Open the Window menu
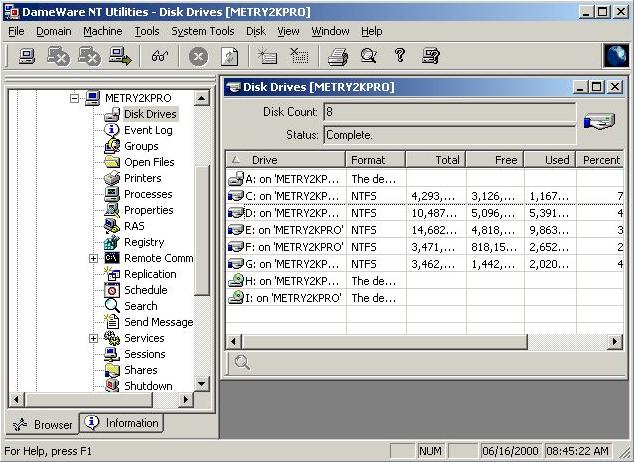This screenshot has height=462, width=634. (330, 31)
